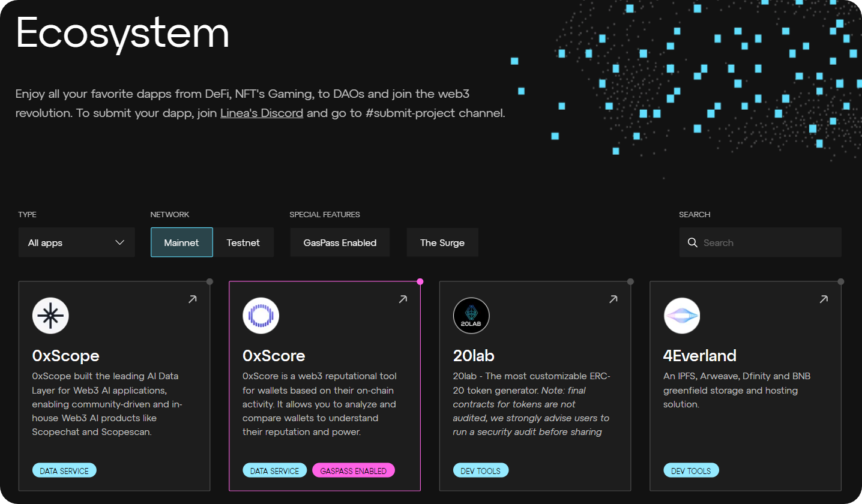862x504 pixels.
Task: Click the GASPASS ENABLED pink tag
Action: pyautogui.click(x=354, y=470)
